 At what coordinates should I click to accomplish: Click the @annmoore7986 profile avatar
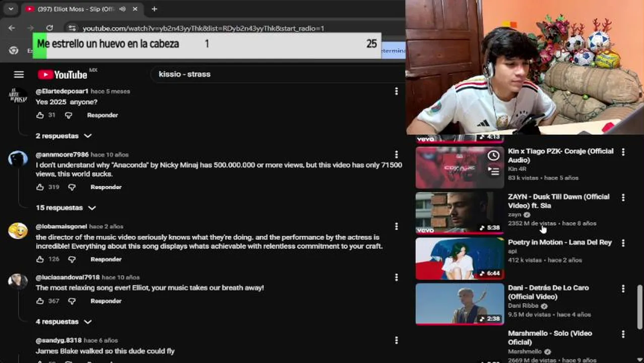[x=18, y=159]
